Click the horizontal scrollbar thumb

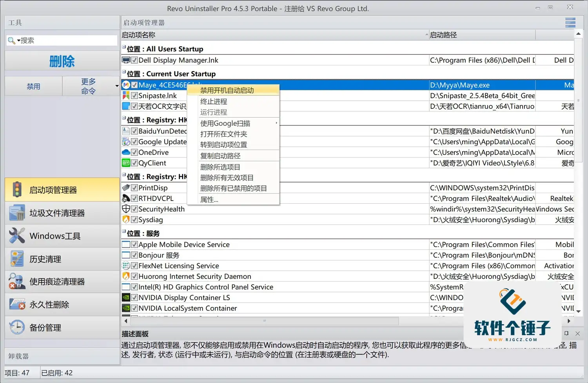[x=265, y=321]
